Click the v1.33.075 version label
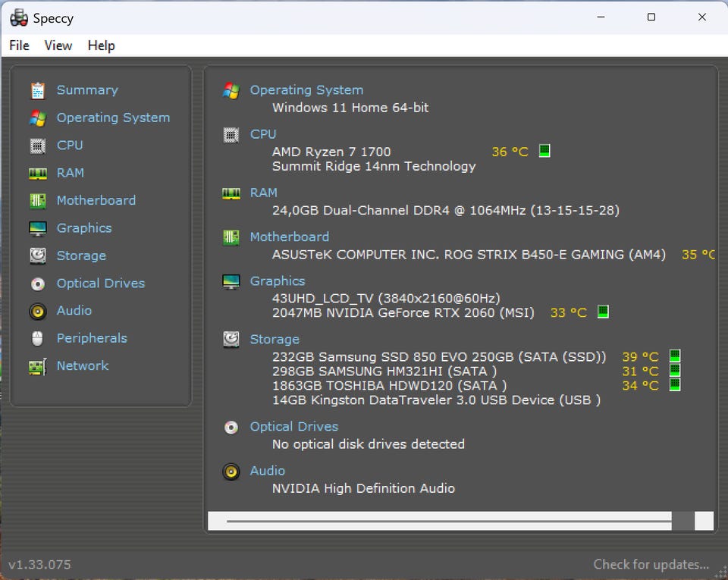 [x=39, y=565]
